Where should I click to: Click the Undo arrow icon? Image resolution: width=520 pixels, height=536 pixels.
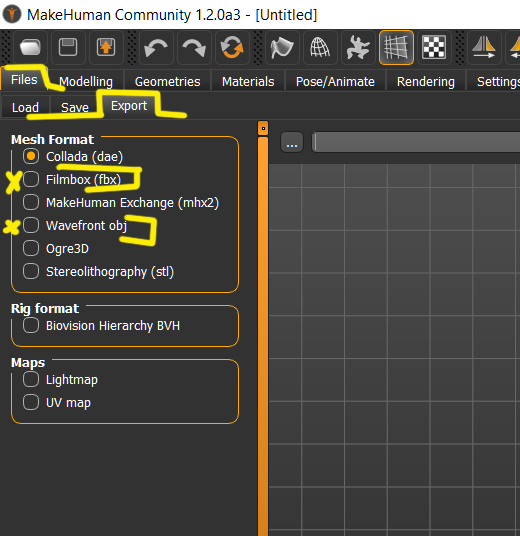(x=156, y=47)
